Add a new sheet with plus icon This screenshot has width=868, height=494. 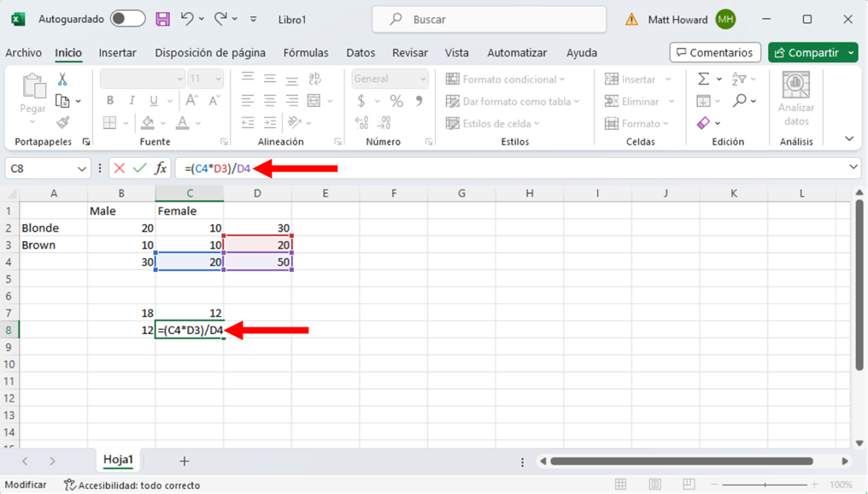pyautogui.click(x=184, y=461)
